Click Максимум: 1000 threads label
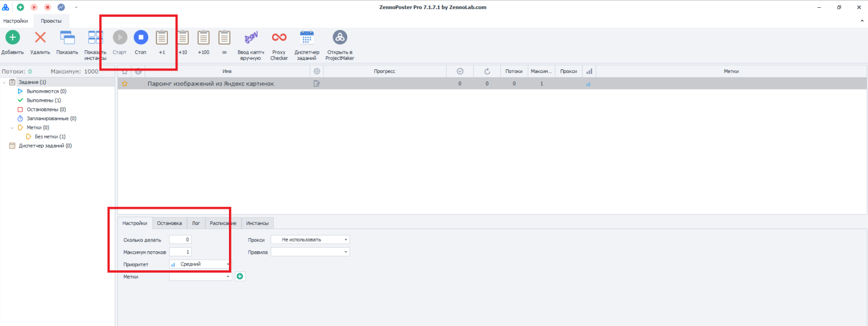Image resolution: width=868 pixels, height=326 pixels. click(x=76, y=71)
